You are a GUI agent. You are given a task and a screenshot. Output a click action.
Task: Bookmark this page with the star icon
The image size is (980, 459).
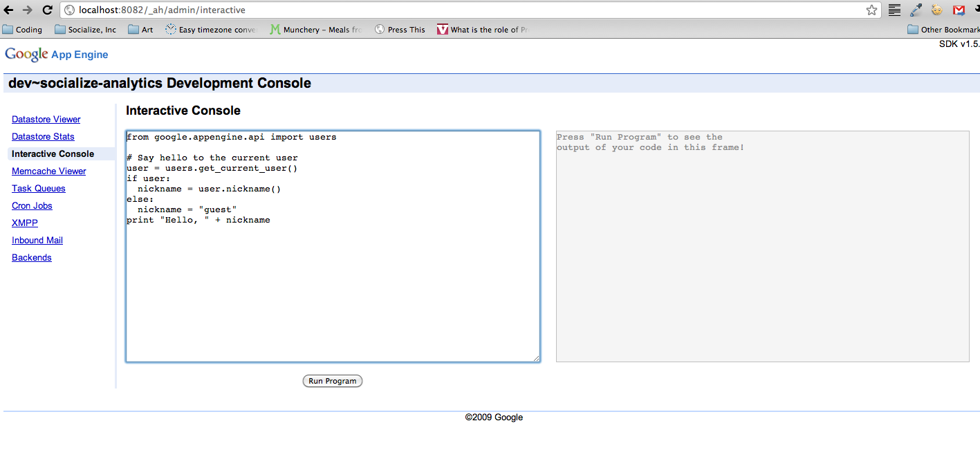click(871, 10)
